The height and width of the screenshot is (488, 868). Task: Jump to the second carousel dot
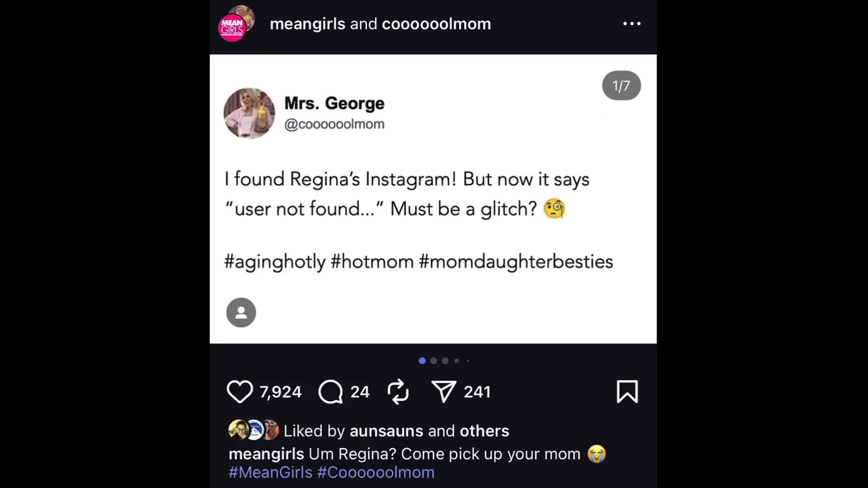pos(434,361)
